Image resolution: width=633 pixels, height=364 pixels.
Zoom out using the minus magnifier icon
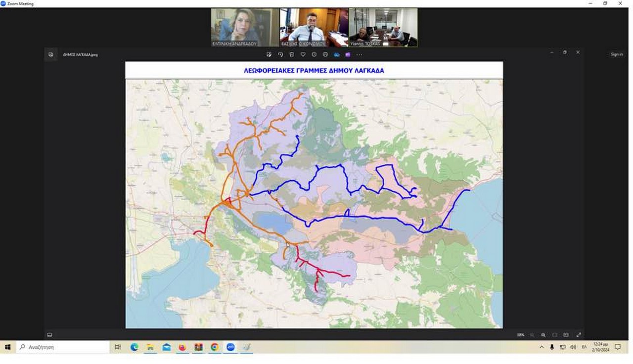pos(532,335)
